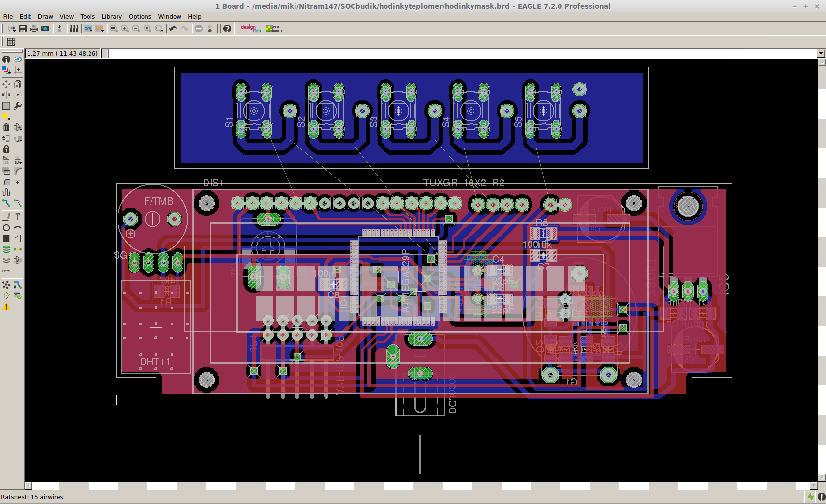The width and height of the screenshot is (826, 504).
Task: Select the Arc tool
Action: 18,228
